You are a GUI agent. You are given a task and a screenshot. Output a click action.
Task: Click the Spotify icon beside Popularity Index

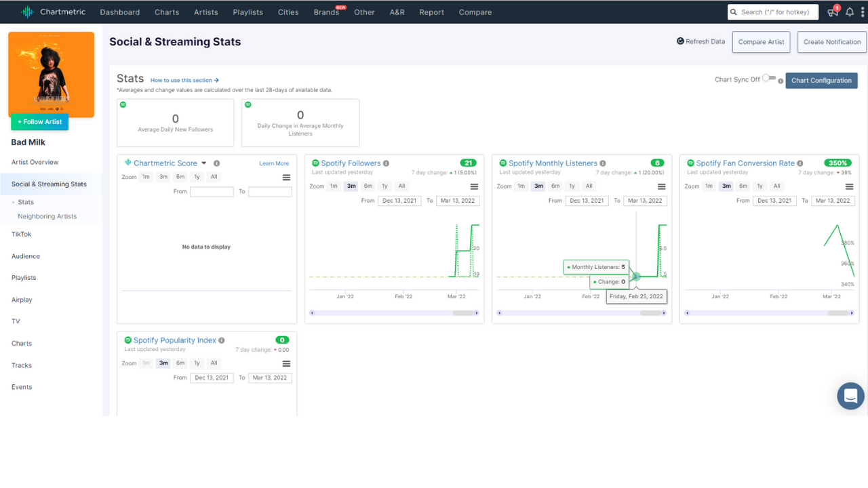point(128,340)
